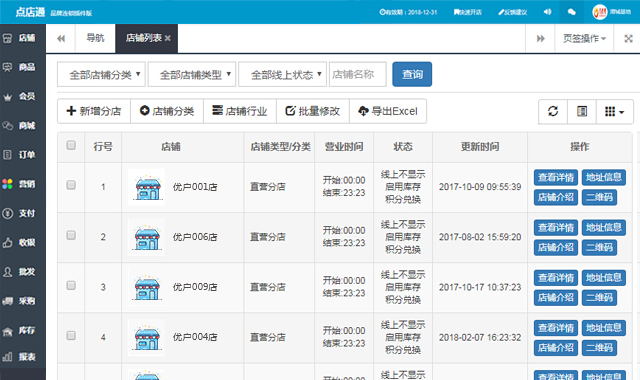
Task: Click the 优户004店 store name
Action: coord(195,337)
